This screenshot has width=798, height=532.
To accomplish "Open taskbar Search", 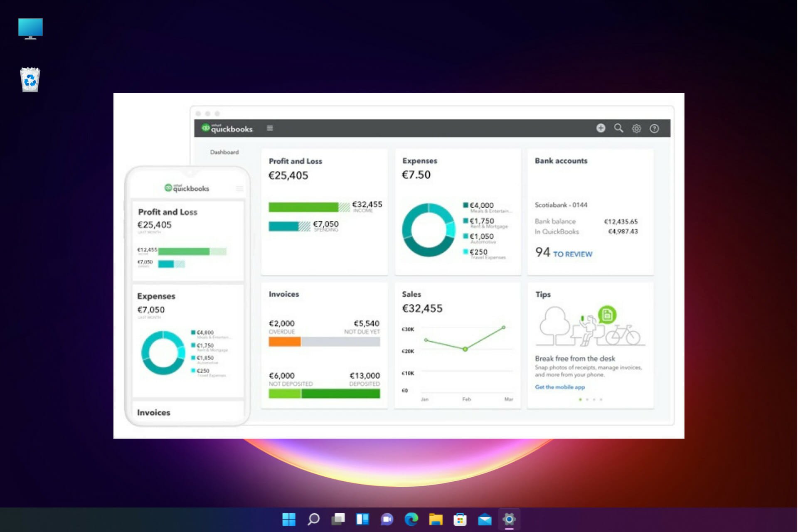I will pos(313,519).
